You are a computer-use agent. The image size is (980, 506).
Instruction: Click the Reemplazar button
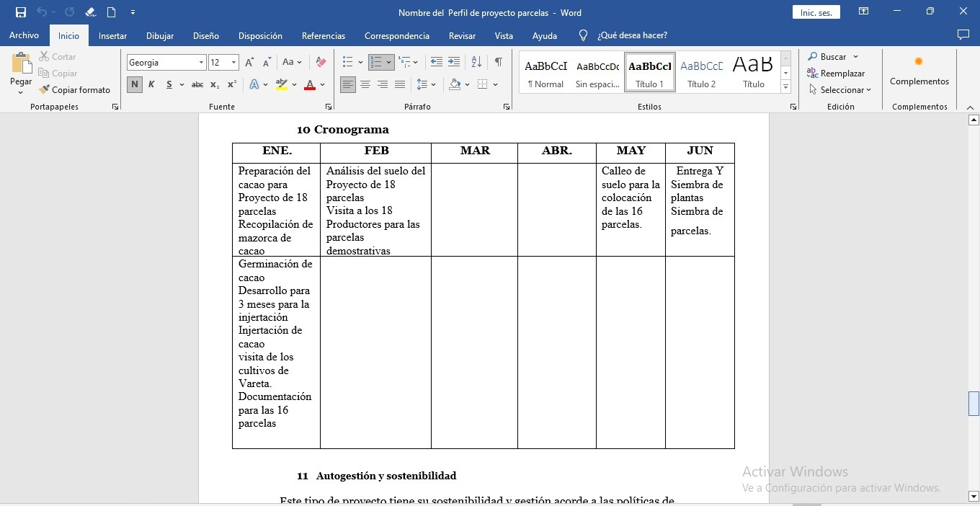point(836,74)
